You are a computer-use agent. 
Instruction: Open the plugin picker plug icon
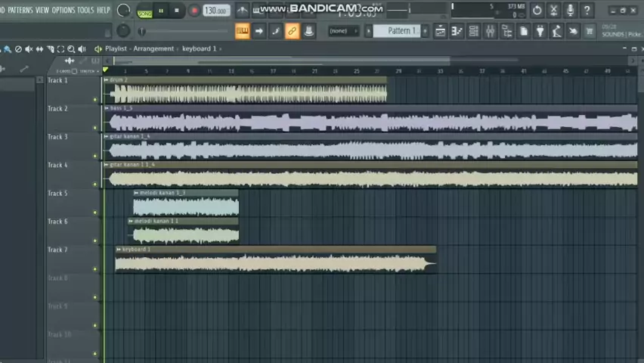tap(540, 31)
